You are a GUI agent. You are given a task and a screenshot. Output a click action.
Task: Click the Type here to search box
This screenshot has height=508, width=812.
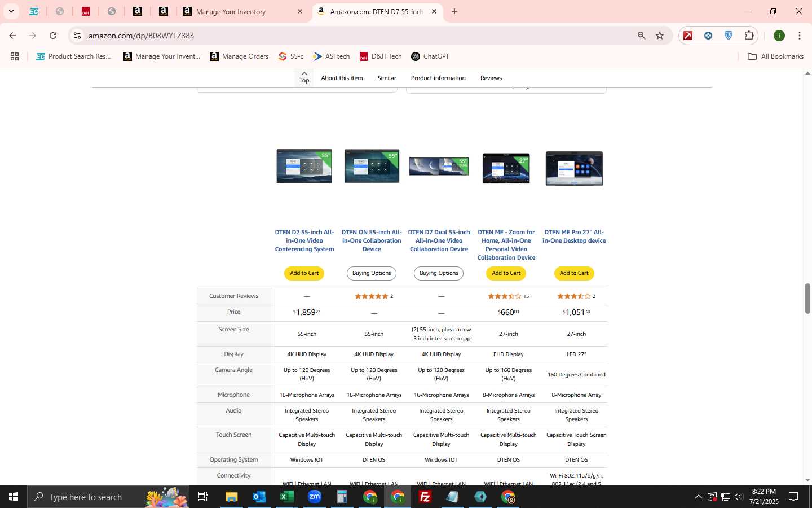pos(108,497)
